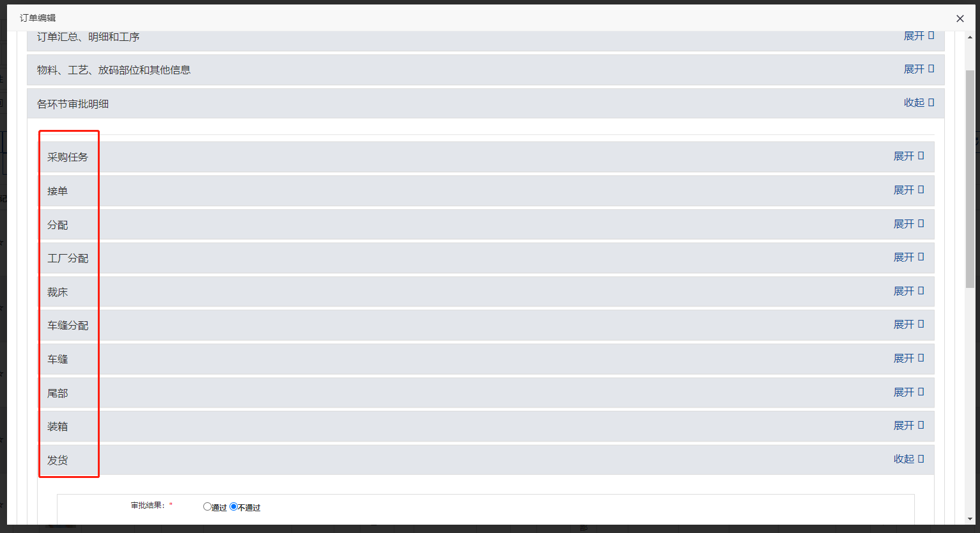Click the 展开 icon in 工厂分配 row

click(x=921, y=257)
